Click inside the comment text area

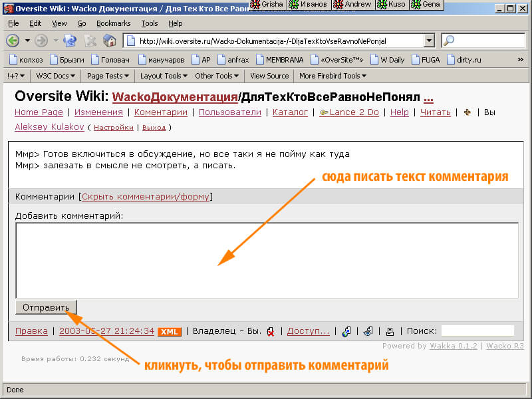pyautogui.click(x=266, y=259)
